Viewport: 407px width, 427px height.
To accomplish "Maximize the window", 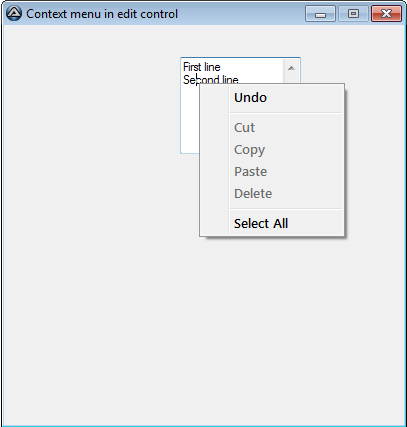I will 353,14.
